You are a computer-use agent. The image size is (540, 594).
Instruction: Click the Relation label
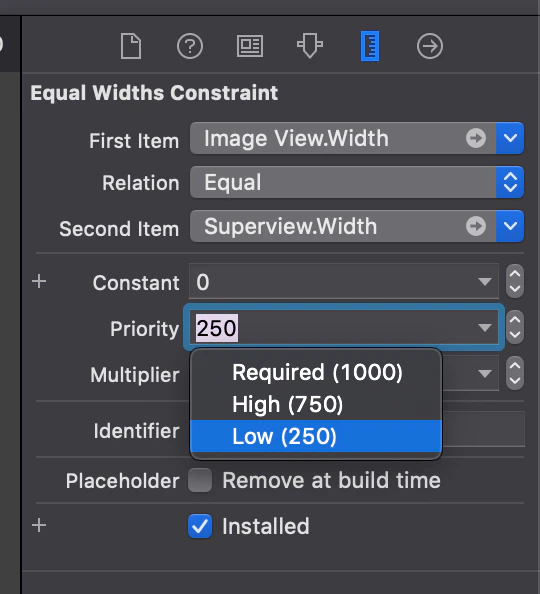coord(141,183)
